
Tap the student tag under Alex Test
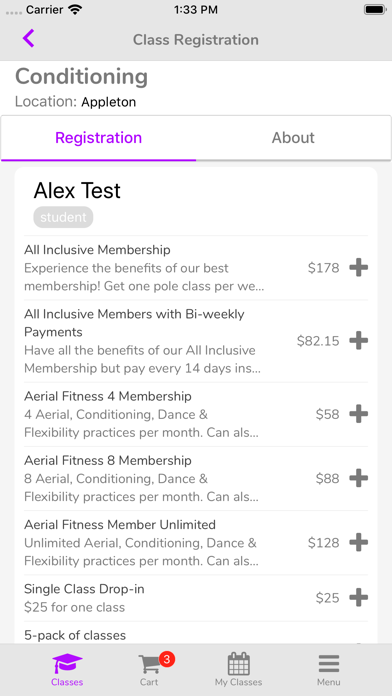click(x=63, y=217)
